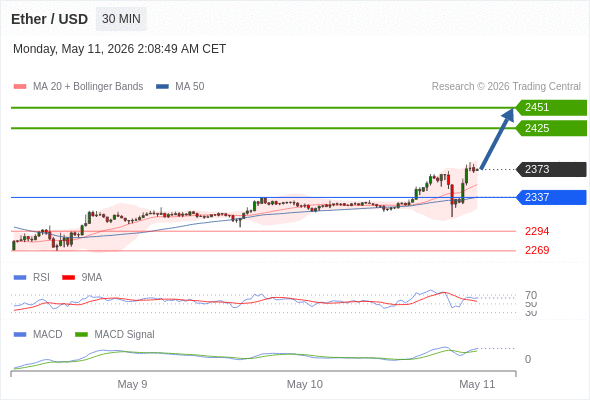
Task: Click the red 9MA legend marker
Action: click(68, 277)
